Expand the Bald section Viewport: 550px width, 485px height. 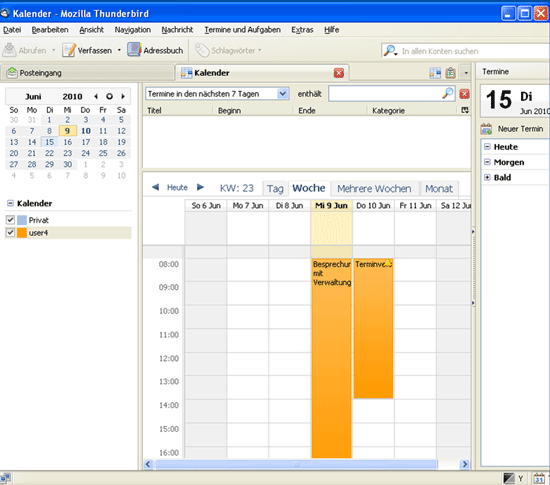click(487, 177)
